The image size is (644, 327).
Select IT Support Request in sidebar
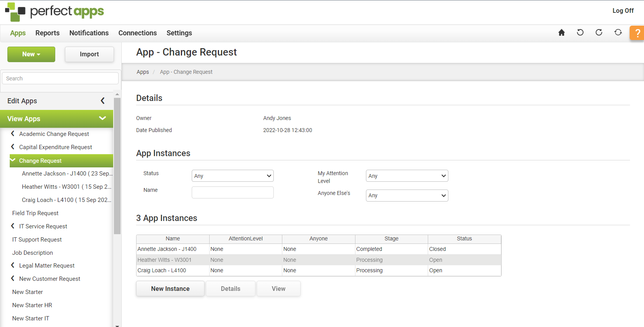tap(37, 240)
